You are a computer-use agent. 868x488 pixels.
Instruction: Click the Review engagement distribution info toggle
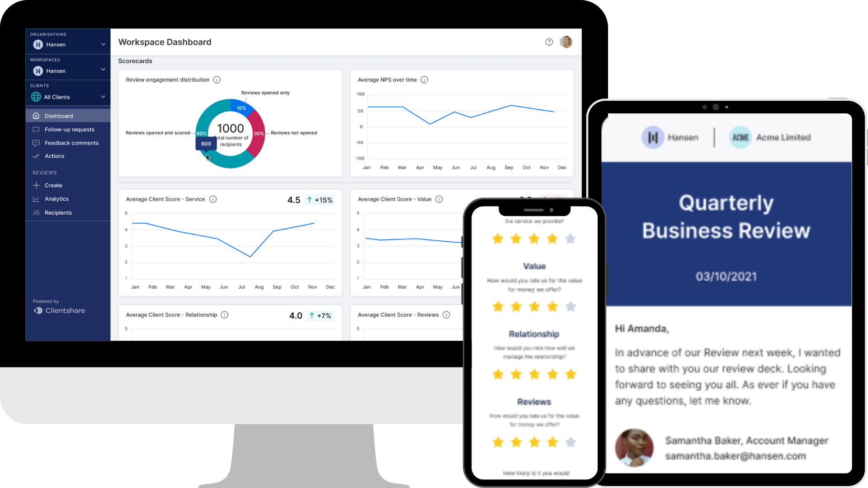tap(217, 79)
